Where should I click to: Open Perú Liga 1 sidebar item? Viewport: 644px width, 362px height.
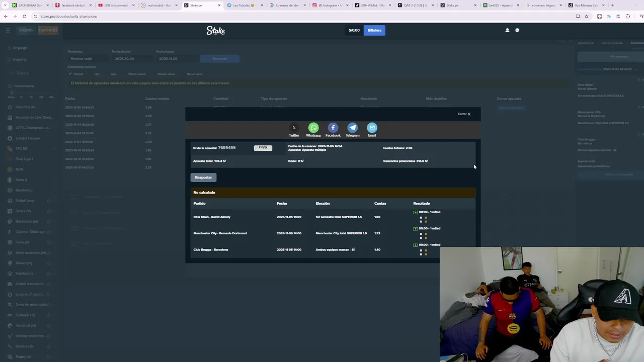24,159
